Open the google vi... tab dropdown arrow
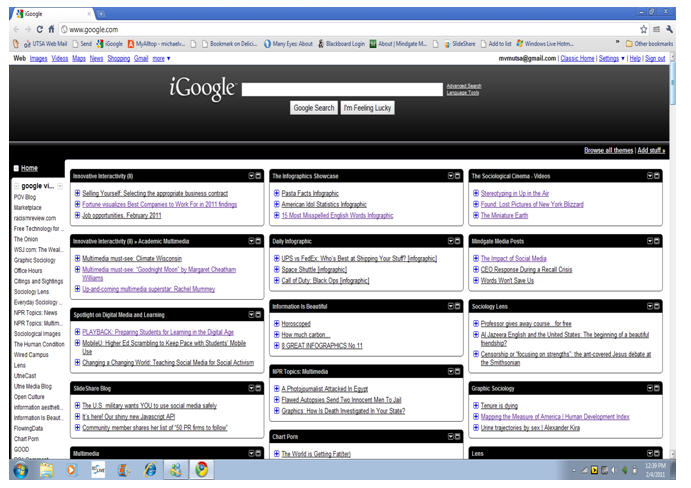The width and height of the screenshot is (691, 488). point(60,186)
